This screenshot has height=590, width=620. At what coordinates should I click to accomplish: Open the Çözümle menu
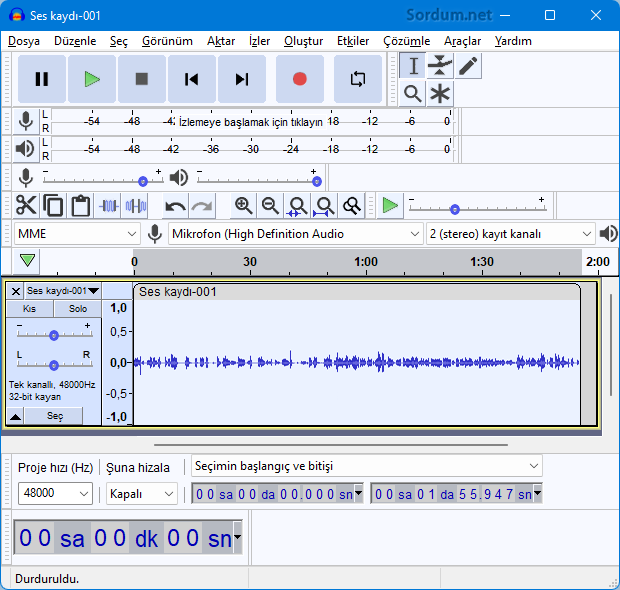point(406,41)
